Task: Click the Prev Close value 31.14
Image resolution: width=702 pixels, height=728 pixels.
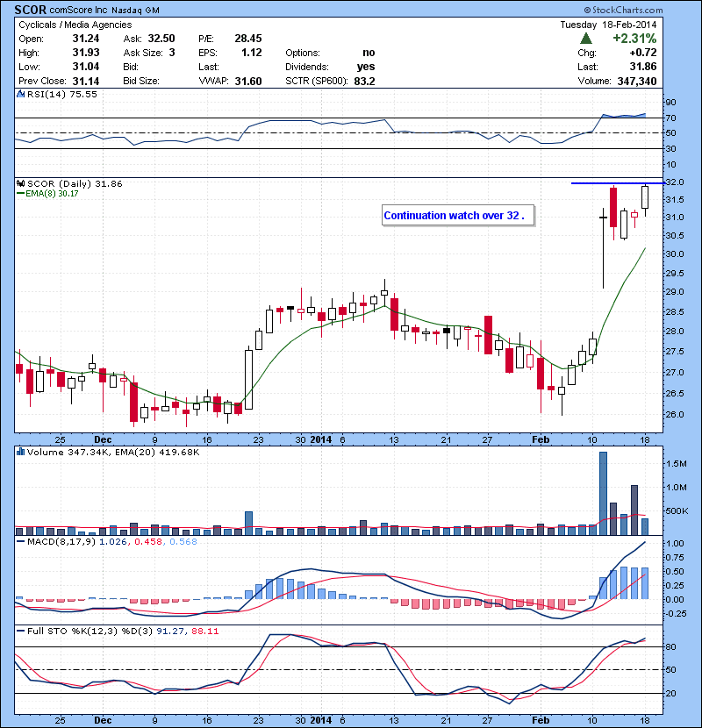Action: [x=86, y=82]
